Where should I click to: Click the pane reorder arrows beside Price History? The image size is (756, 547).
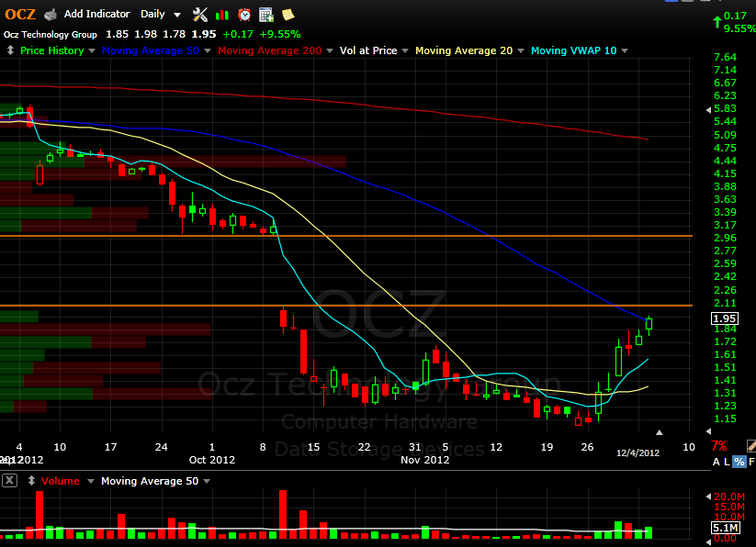point(10,50)
